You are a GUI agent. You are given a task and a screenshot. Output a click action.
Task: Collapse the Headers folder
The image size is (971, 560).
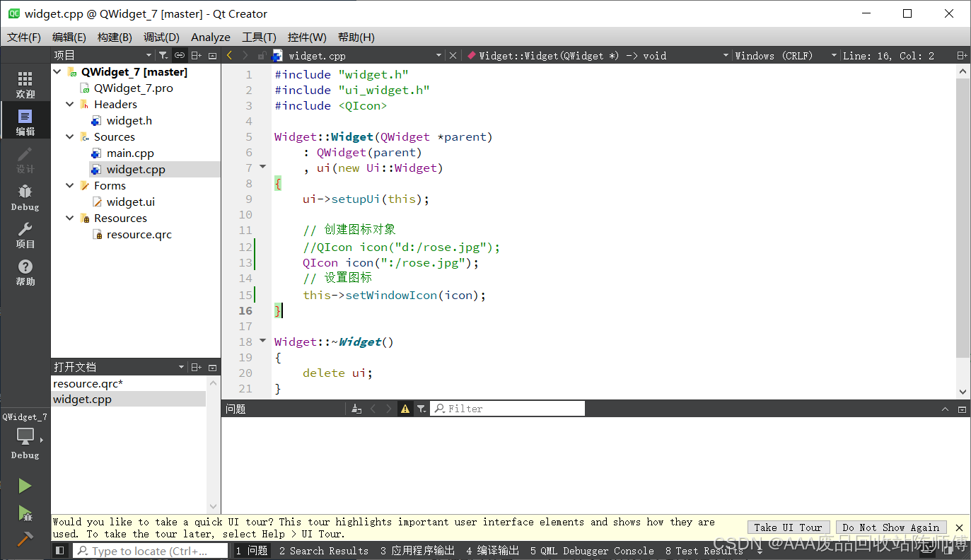pyautogui.click(x=69, y=104)
